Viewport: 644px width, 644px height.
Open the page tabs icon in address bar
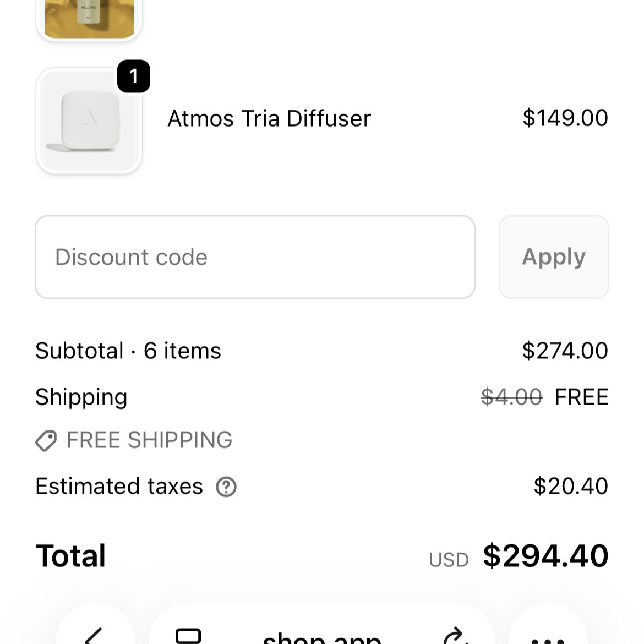coord(188,636)
